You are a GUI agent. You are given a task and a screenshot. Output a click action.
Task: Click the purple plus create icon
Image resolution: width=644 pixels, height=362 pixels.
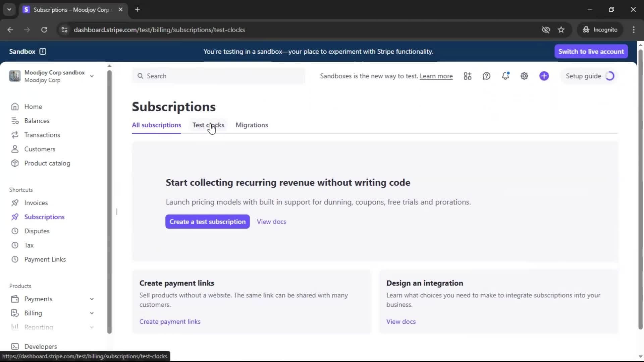point(544,76)
